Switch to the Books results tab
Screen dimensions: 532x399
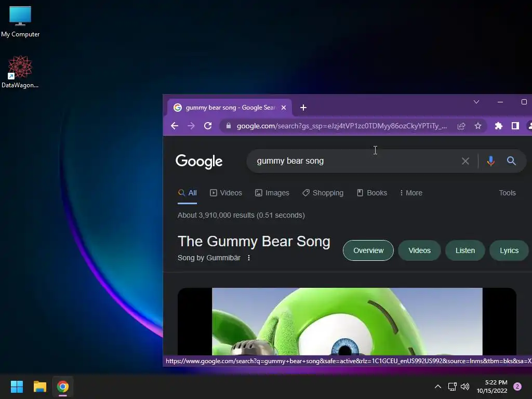372,193
